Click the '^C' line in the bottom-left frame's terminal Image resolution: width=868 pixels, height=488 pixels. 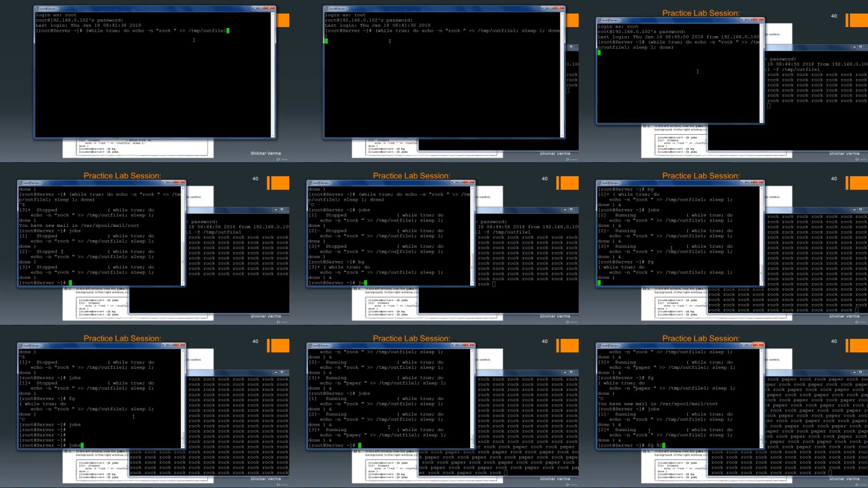pos(22,419)
